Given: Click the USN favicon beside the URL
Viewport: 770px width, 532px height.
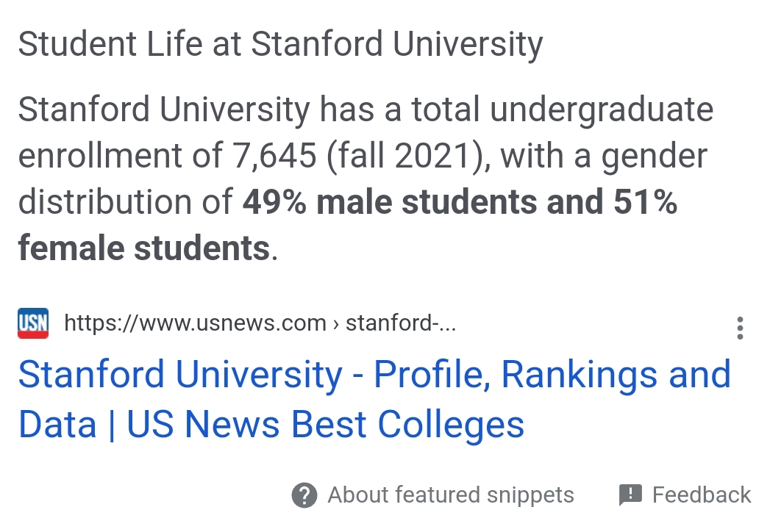Looking at the screenshot, I should 33,323.
